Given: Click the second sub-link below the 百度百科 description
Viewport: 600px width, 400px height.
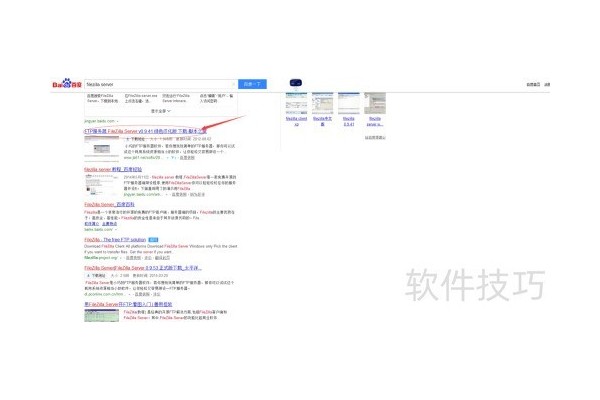Looking at the screenshot, I should [x=109, y=224].
